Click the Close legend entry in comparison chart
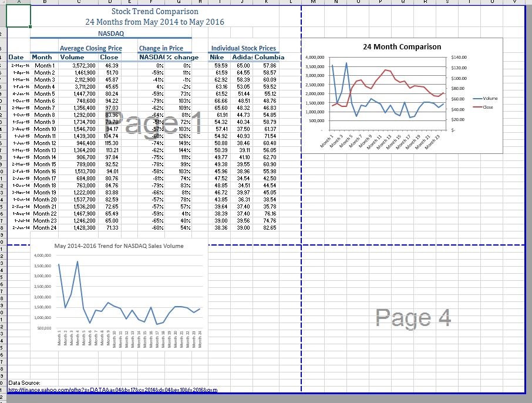This screenshot has width=532, height=403. click(483, 107)
